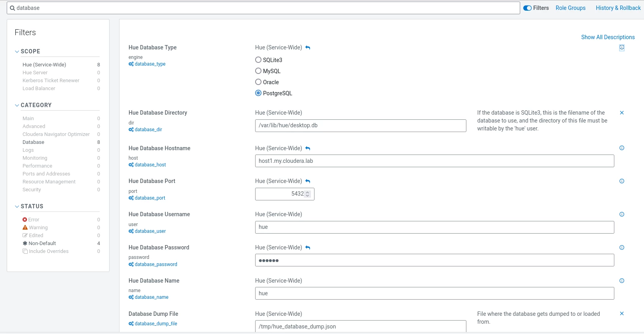Select the Oracle radio option
The image size is (644, 334).
[x=258, y=82]
